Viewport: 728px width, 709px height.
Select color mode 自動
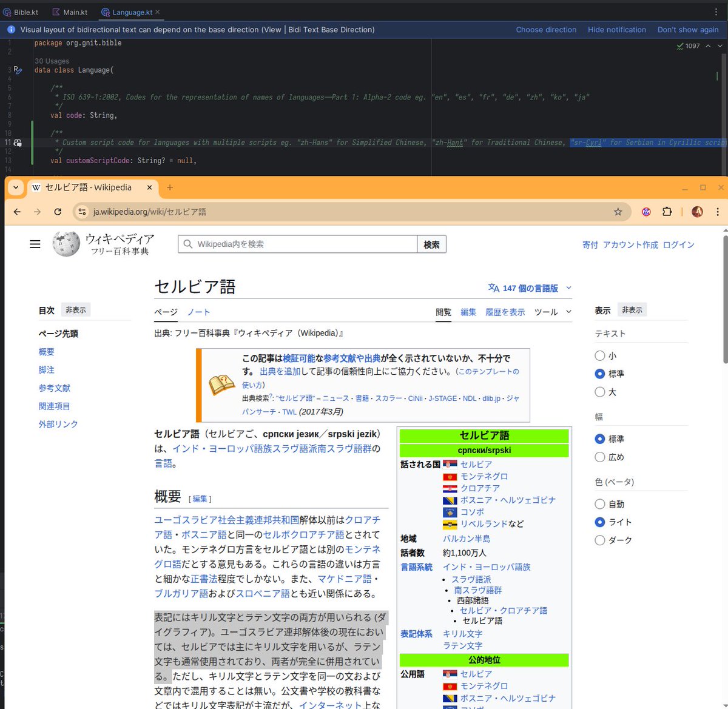click(x=600, y=504)
